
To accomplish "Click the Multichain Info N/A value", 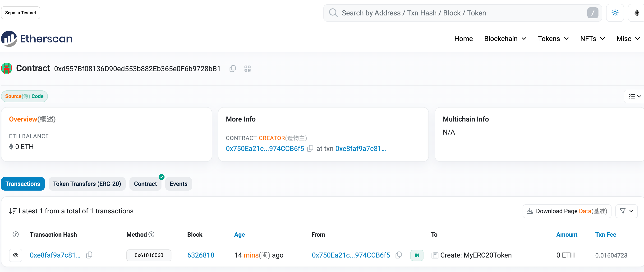I will pyautogui.click(x=449, y=132).
